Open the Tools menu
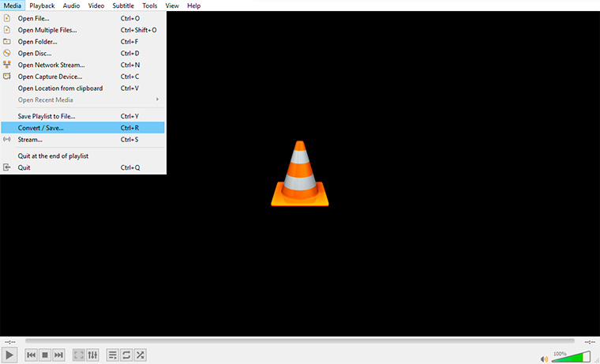The width and height of the screenshot is (600, 364). pyautogui.click(x=150, y=6)
